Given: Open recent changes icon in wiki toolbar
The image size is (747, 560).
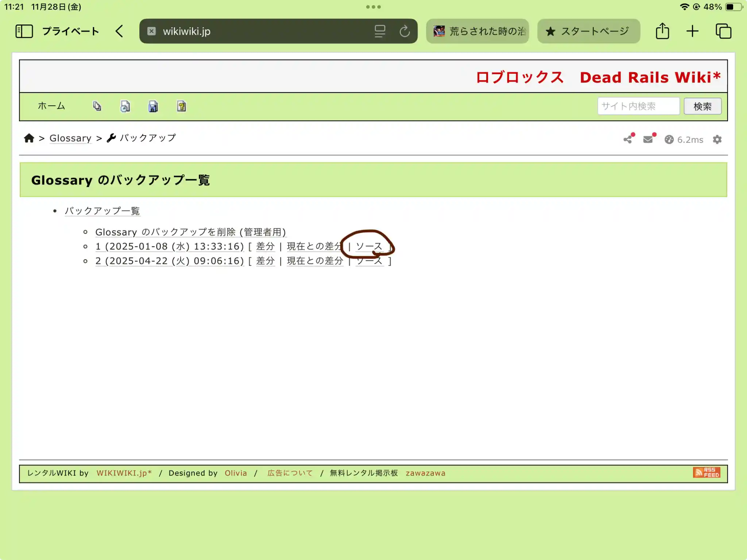Looking at the screenshot, I should coord(125,106).
